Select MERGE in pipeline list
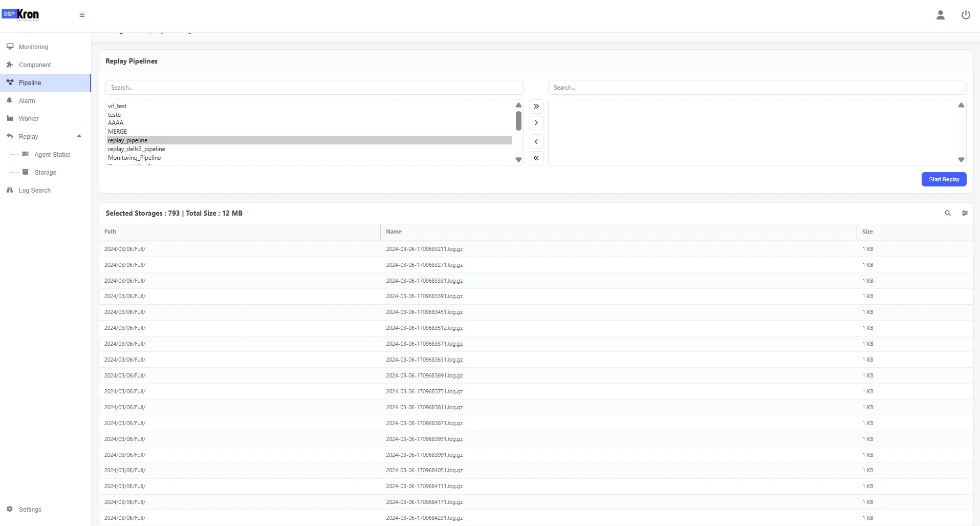Image resolution: width=980 pixels, height=526 pixels. tap(310, 132)
